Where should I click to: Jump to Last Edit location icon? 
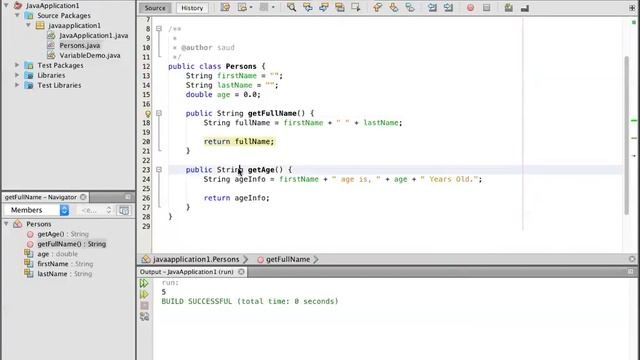point(225,7)
